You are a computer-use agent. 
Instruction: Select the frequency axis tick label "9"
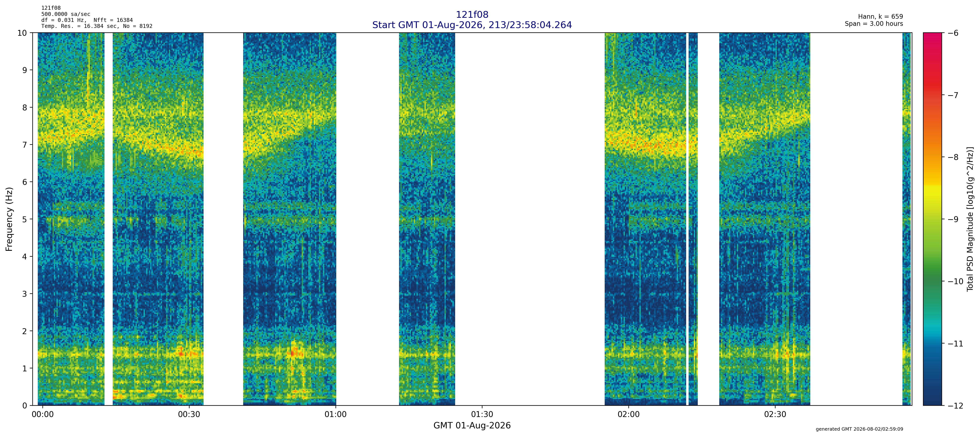25,70
